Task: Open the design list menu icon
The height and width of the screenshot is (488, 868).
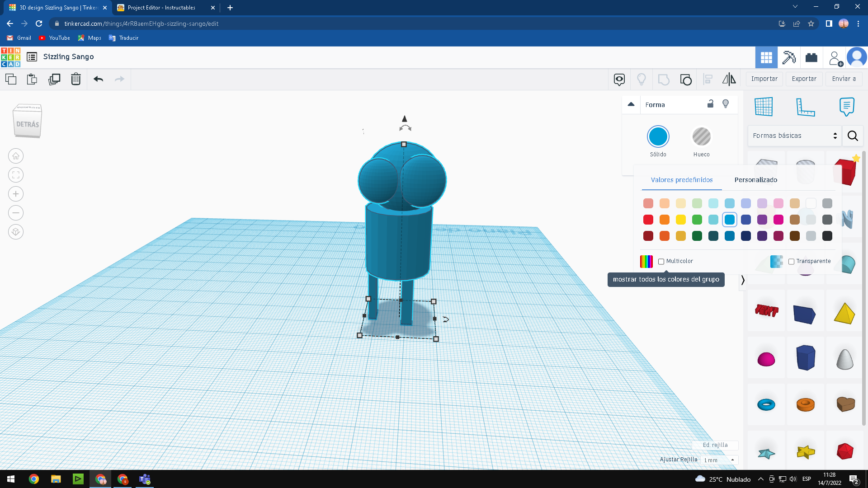Action: click(x=32, y=57)
